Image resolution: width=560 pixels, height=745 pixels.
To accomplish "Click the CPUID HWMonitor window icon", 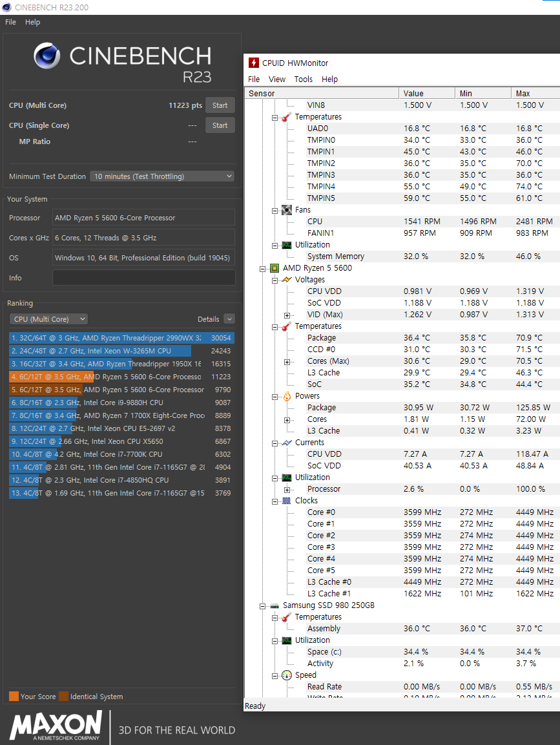I will tap(254, 63).
